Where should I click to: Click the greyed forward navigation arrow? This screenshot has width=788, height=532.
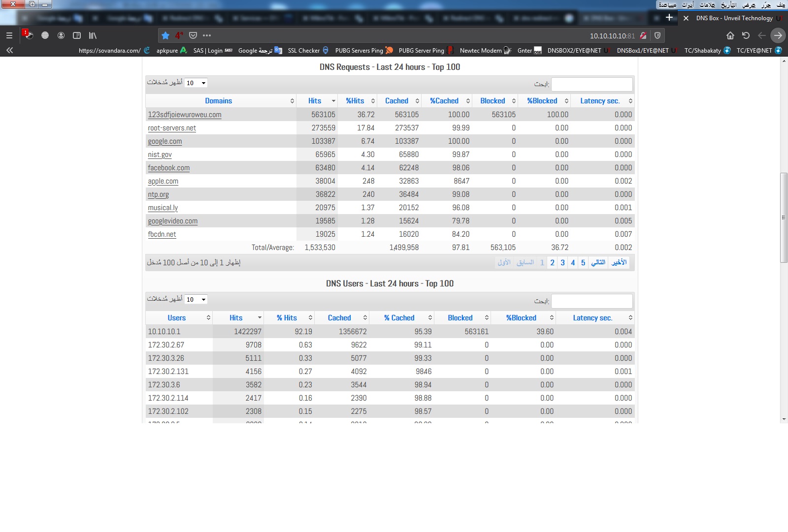coord(762,35)
